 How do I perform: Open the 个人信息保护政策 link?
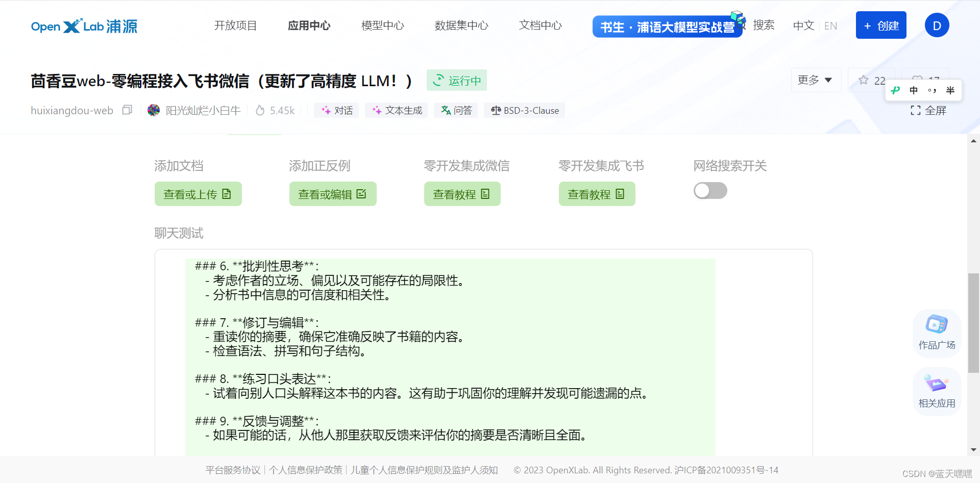pyautogui.click(x=306, y=470)
